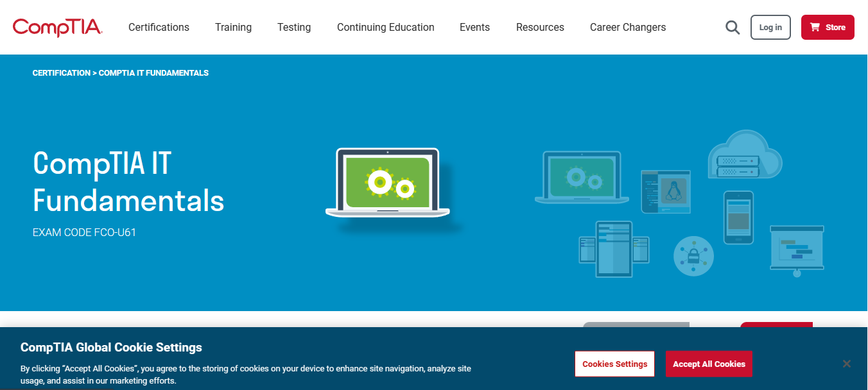The image size is (868, 390).
Task: Open the Resources menu
Action: (x=540, y=28)
